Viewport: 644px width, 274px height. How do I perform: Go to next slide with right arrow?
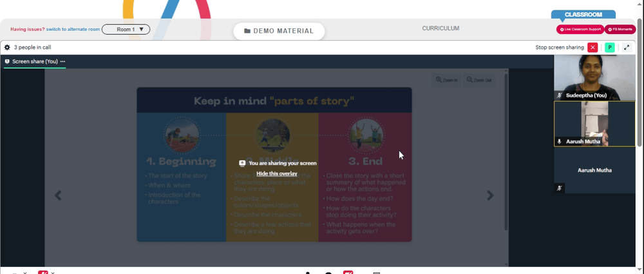click(x=490, y=195)
